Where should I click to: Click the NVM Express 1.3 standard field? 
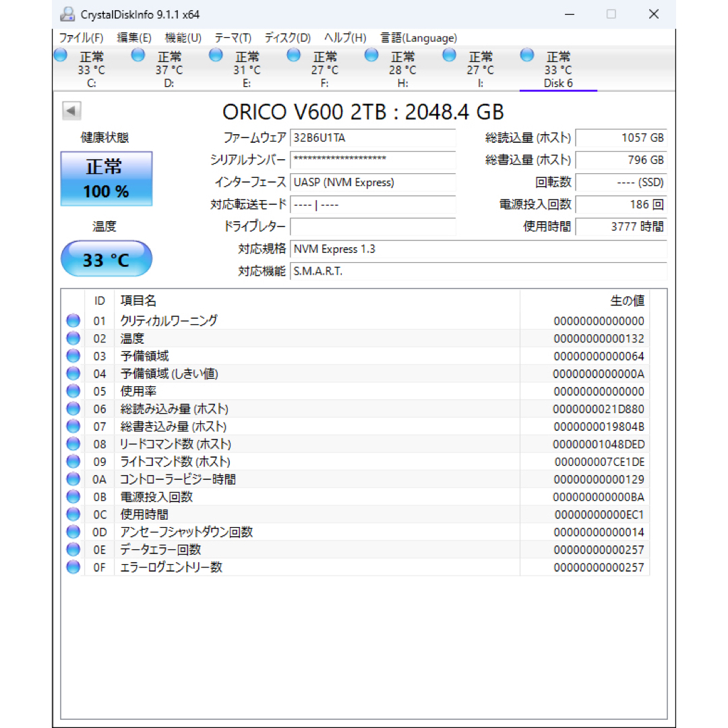tap(478, 249)
